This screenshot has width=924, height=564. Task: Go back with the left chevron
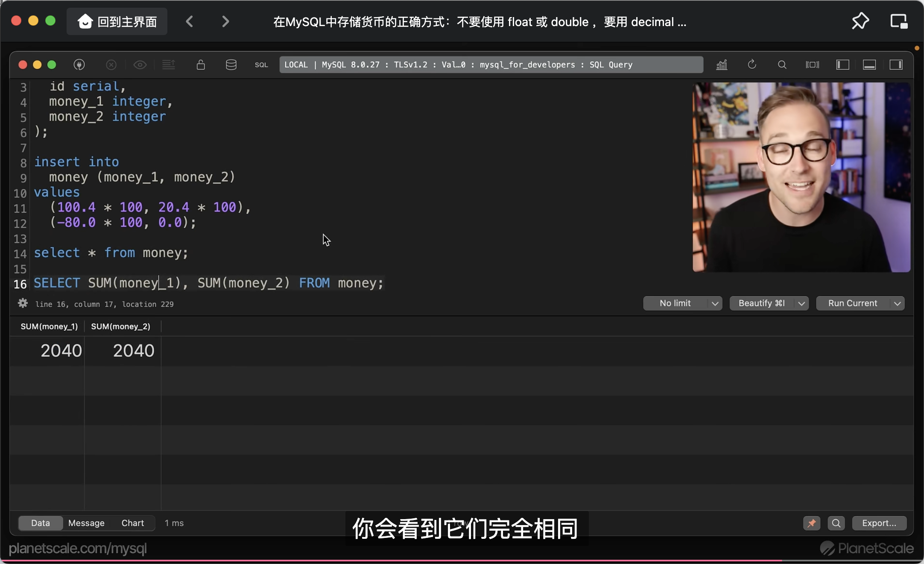tap(190, 21)
